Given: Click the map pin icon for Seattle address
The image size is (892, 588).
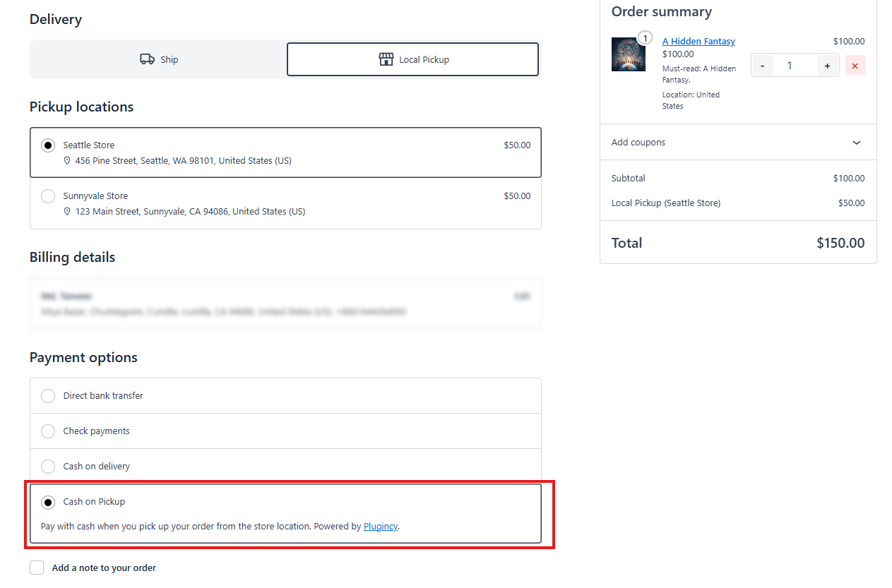Looking at the screenshot, I should (67, 161).
